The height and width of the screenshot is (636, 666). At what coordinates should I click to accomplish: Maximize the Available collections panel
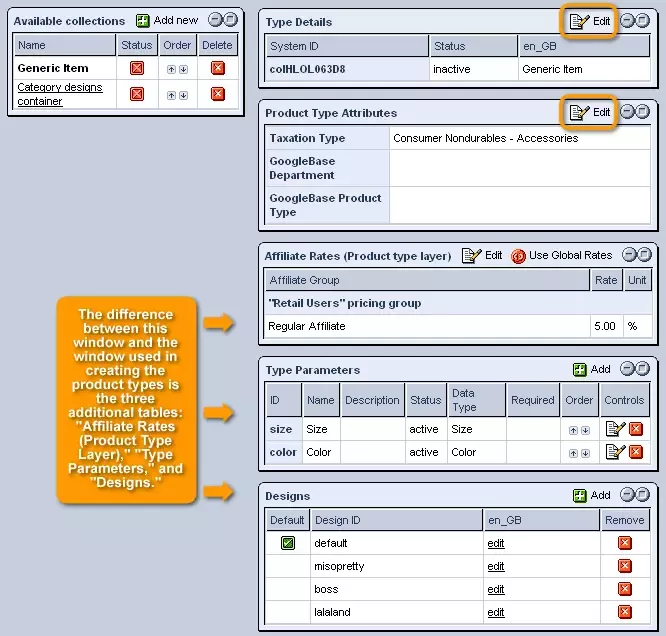[231, 20]
